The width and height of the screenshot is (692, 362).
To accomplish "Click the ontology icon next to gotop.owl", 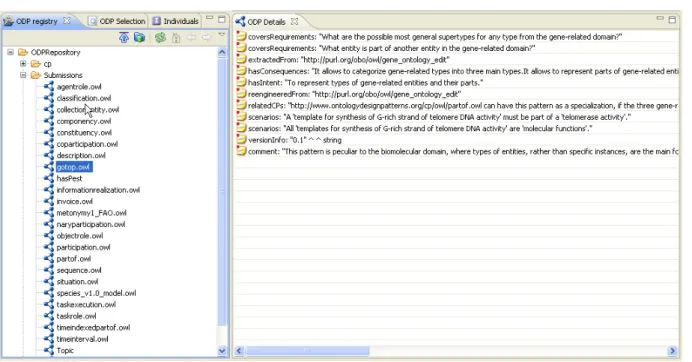I will (49, 167).
